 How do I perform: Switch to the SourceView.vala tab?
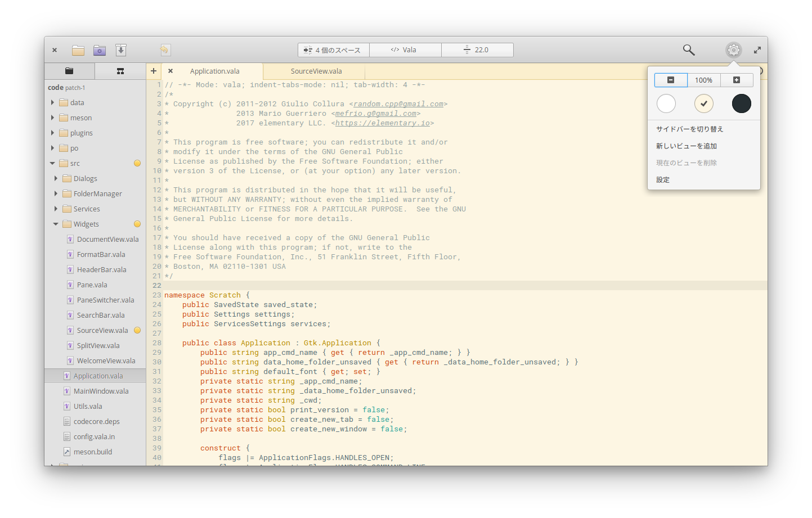coord(316,71)
